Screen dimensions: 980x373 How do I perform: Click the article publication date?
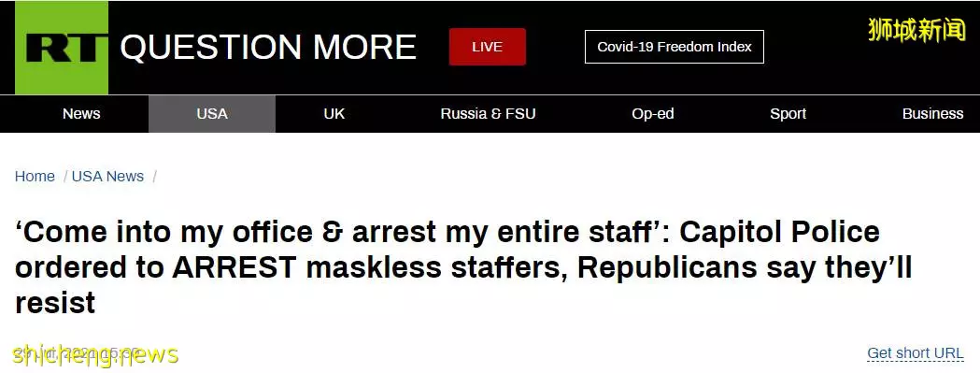pyautogui.click(x=78, y=353)
